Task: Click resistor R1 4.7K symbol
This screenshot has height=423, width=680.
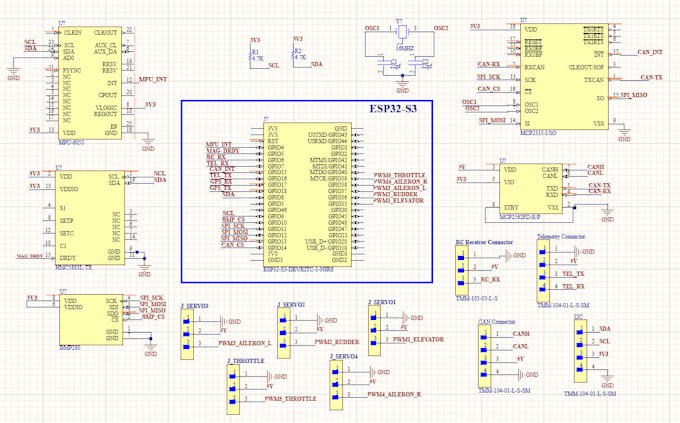Action: click(x=251, y=57)
